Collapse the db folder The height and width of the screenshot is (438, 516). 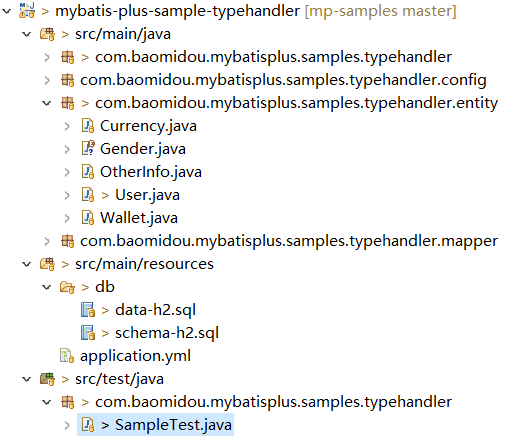tap(47, 287)
